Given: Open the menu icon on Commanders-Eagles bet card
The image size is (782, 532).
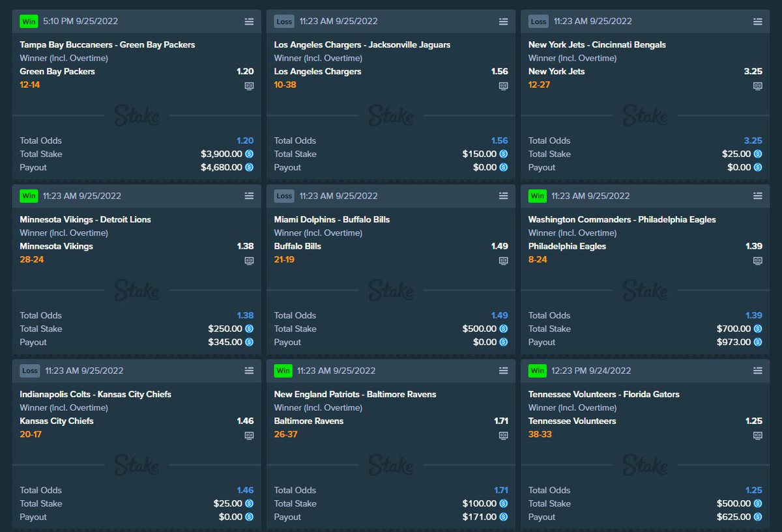Looking at the screenshot, I should pos(757,196).
